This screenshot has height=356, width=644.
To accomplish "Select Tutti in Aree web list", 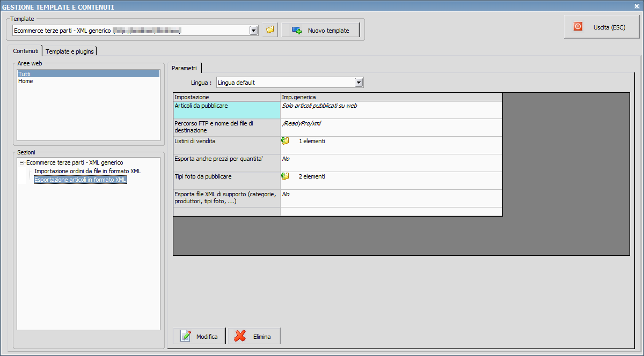I will click(x=89, y=74).
